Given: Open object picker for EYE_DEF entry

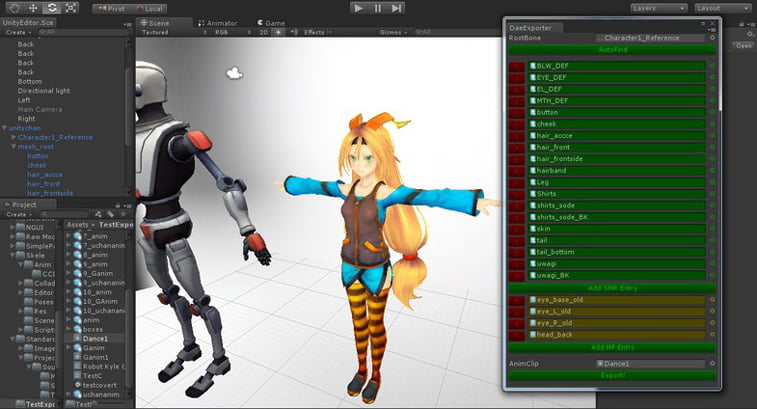Looking at the screenshot, I should click(712, 77).
